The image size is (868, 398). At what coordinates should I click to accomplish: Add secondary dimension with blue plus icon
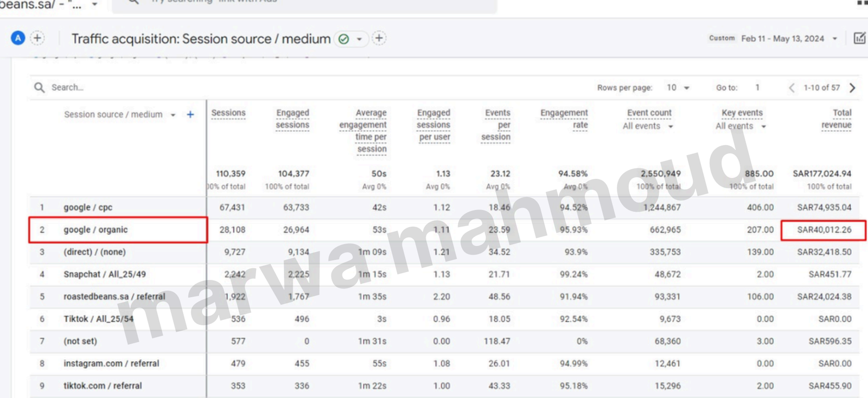point(190,114)
